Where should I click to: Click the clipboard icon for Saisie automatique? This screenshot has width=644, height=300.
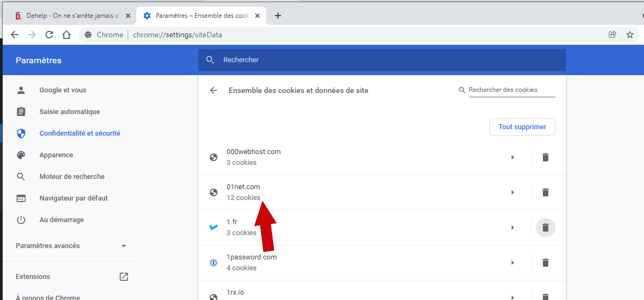21,112
